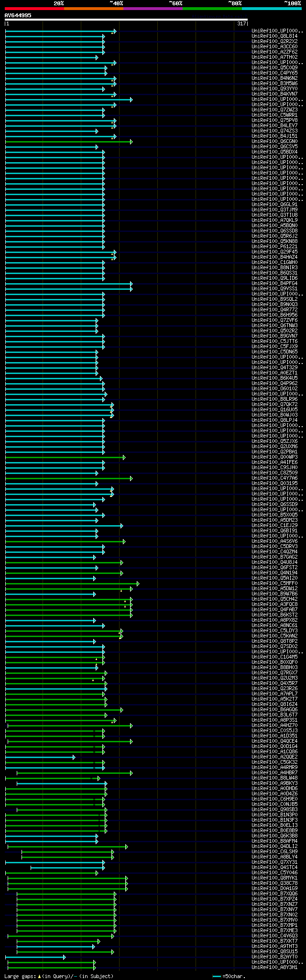The height and width of the screenshot is (980, 306).
Task: Select hit label UniRef100_Q4T329
Action: pos(274,367)
